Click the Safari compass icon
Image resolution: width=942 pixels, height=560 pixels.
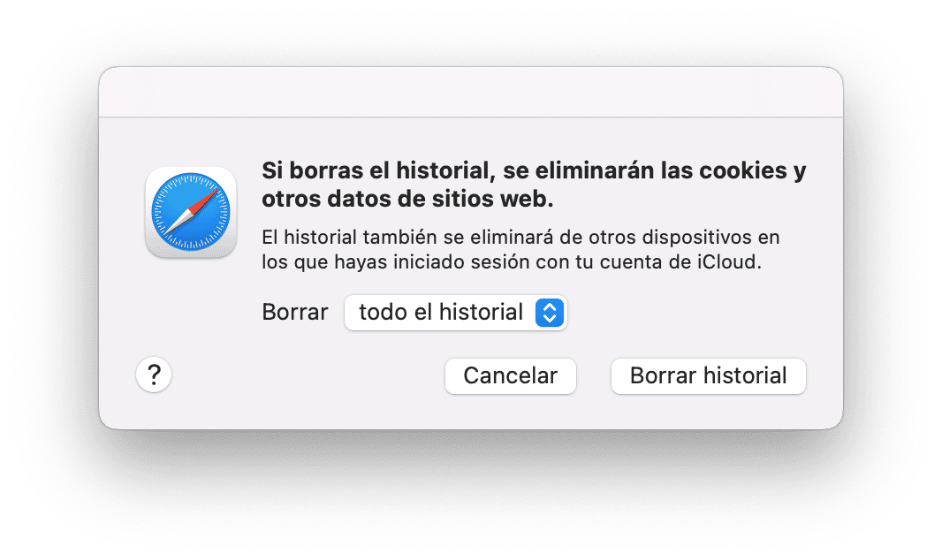[x=191, y=212]
